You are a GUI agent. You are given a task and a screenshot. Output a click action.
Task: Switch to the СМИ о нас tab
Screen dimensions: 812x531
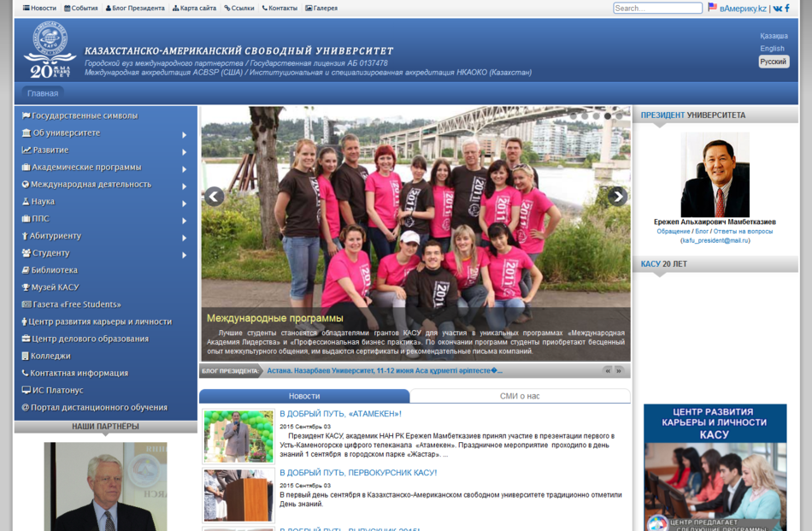[x=520, y=396]
